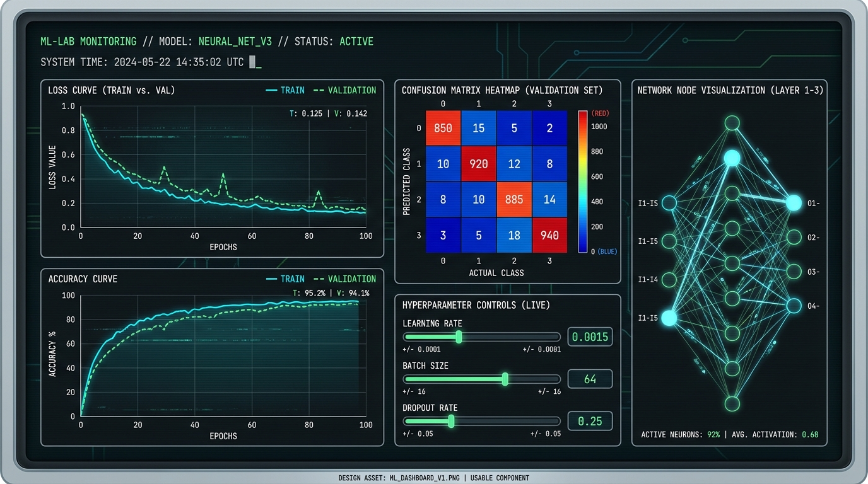Click the Batch Size slider handle
This screenshot has height=484, width=868.
[x=505, y=379]
